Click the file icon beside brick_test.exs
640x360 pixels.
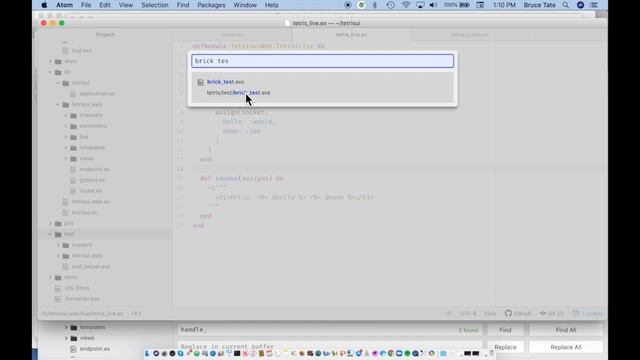point(200,82)
